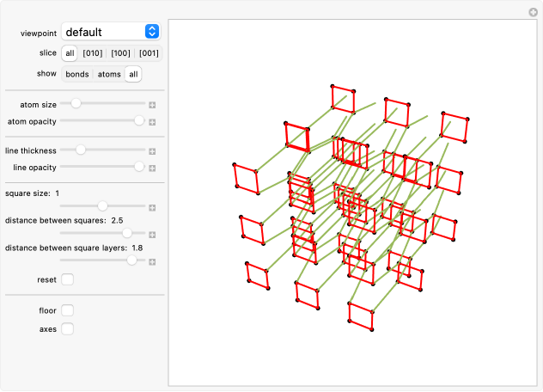Open the square size slider plus icon
The image size is (543, 392).
[152, 207]
